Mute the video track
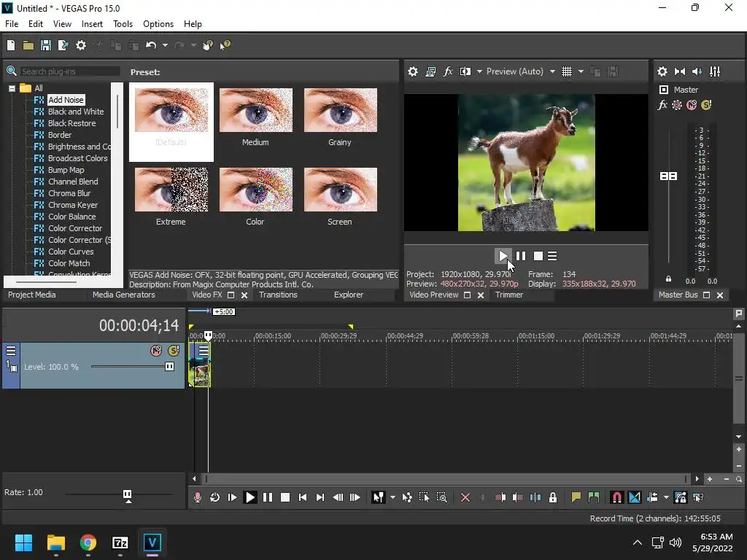The height and width of the screenshot is (560, 747). (156, 351)
